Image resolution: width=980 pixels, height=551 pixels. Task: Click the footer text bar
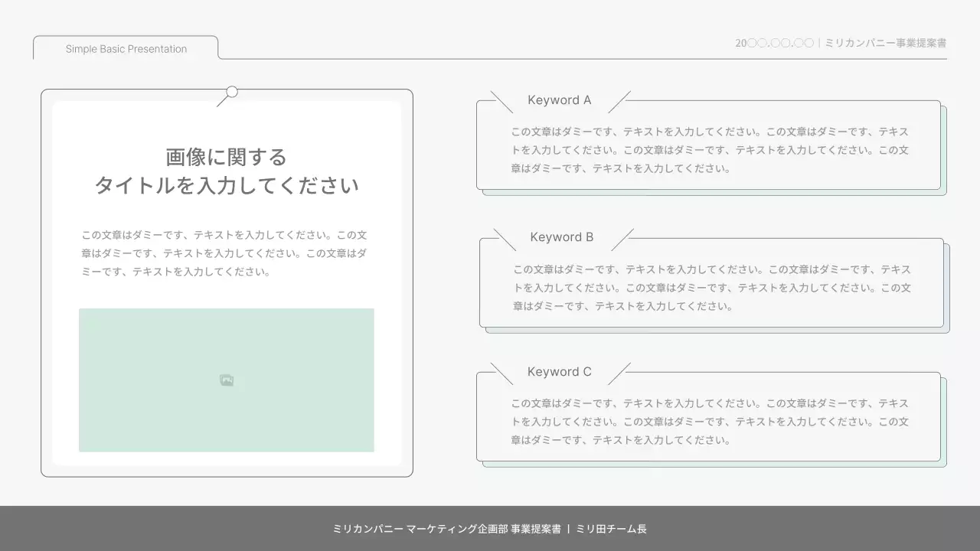490,528
